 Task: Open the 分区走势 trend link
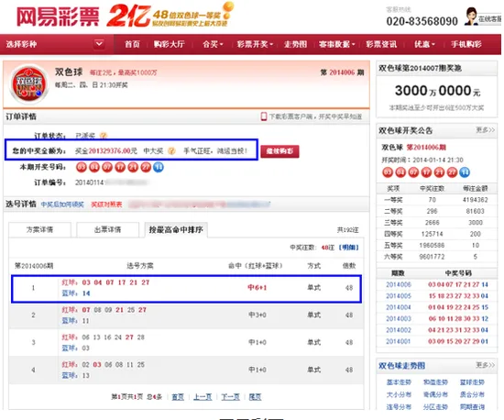coord(435,407)
